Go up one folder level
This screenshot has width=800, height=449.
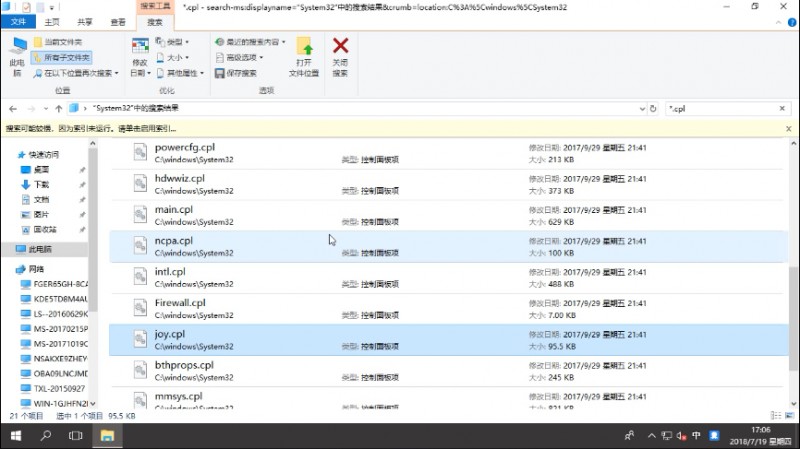59,109
